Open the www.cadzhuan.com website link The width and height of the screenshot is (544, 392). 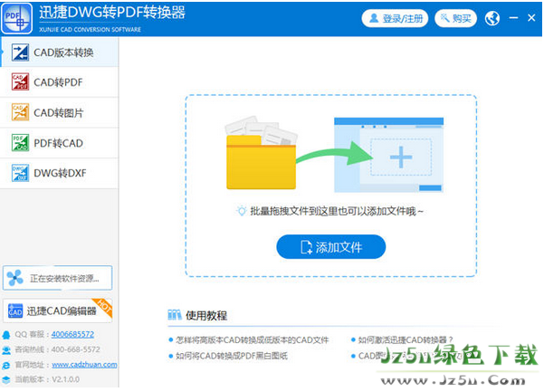click(x=84, y=365)
